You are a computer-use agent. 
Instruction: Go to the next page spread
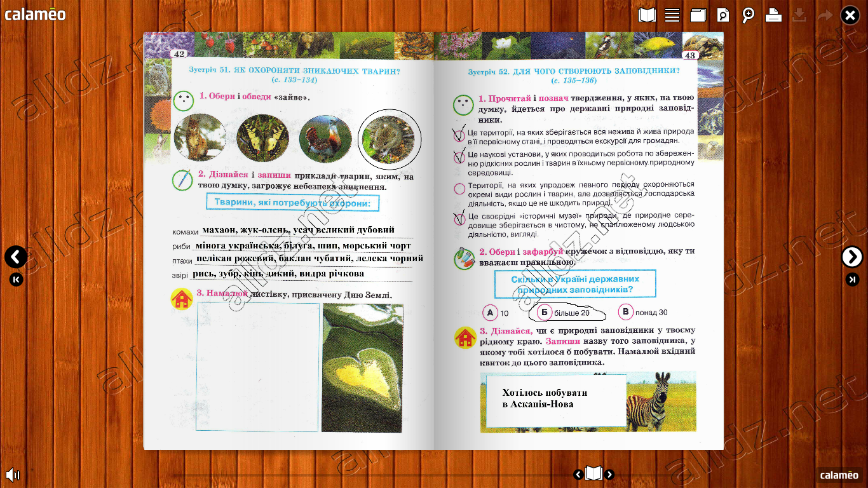852,257
